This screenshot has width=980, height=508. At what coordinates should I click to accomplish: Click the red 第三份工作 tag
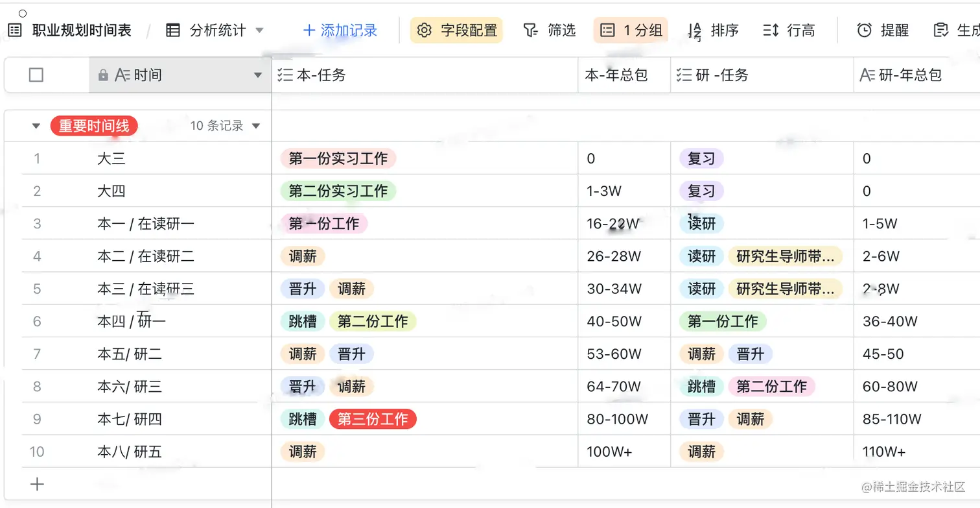tap(373, 419)
